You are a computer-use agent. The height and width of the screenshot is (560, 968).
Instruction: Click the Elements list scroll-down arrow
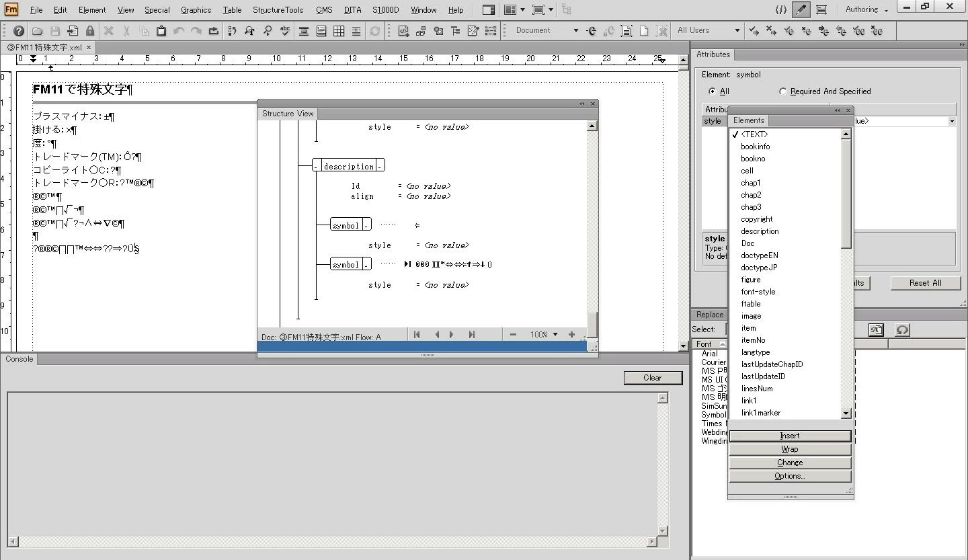(x=846, y=413)
